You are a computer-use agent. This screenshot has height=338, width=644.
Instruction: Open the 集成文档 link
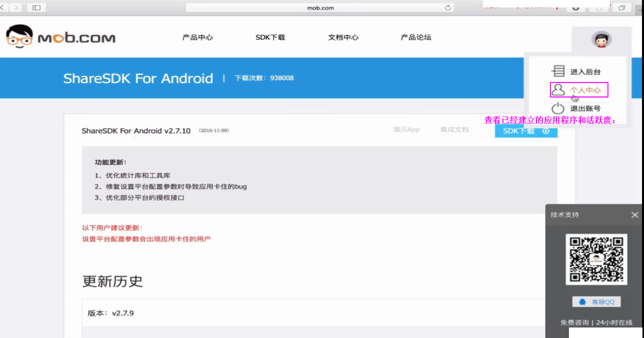click(x=454, y=129)
